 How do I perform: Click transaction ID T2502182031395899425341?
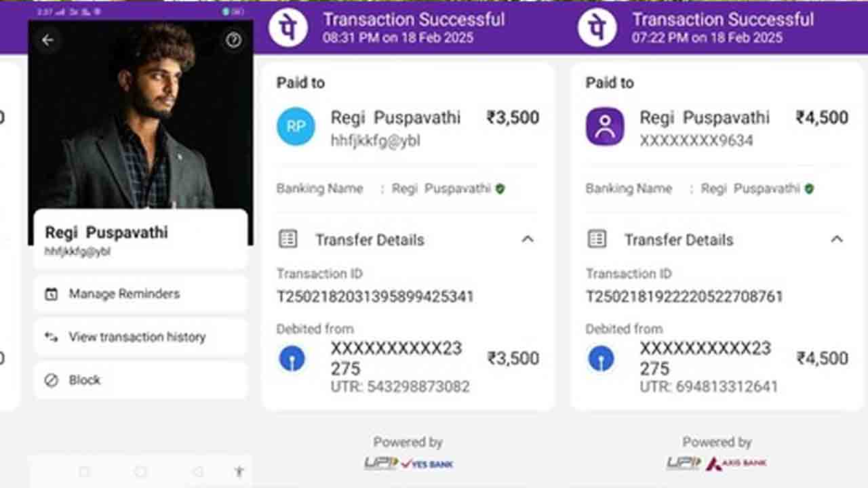pyautogui.click(x=375, y=296)
